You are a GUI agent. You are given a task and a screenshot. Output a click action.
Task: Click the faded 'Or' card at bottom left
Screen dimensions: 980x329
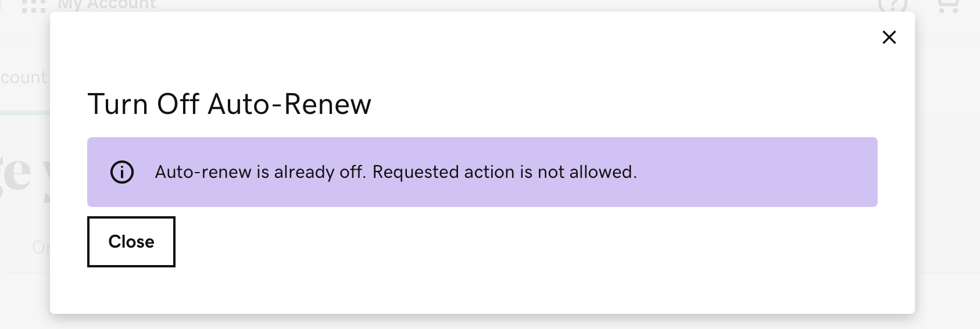(40, 248)
